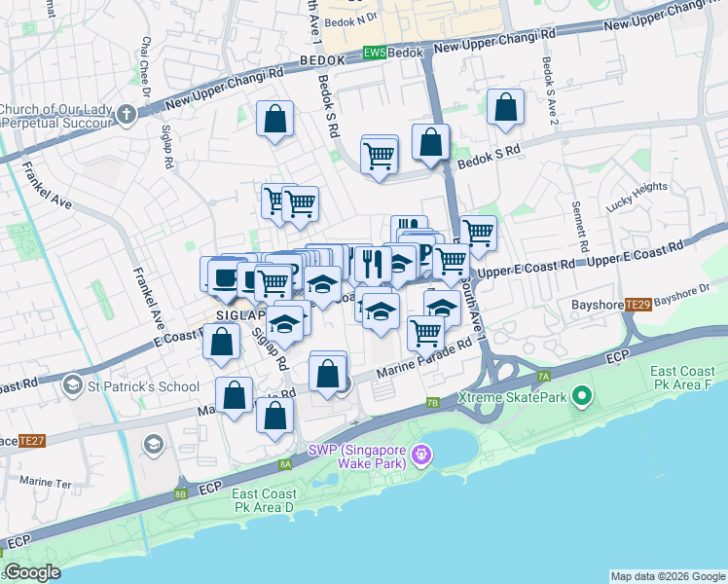Click the shopping cart marker at Upper E Coast Rd junction
Viewport: 728px width, 584px height.
(452, 262)
